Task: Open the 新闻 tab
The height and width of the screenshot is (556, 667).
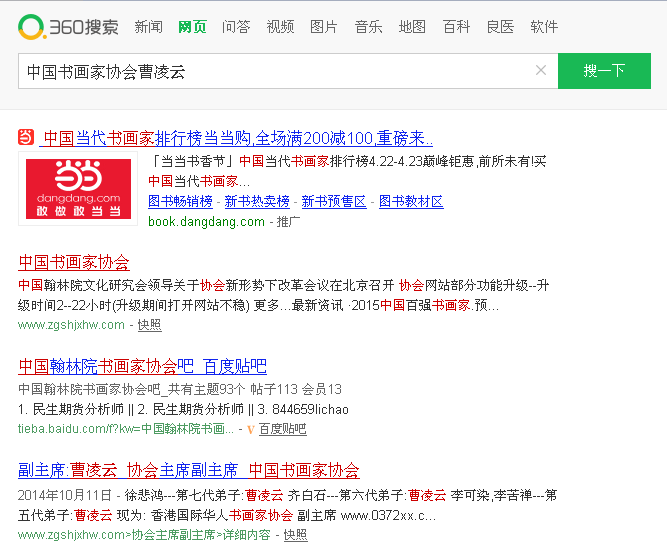Action: 148,27
